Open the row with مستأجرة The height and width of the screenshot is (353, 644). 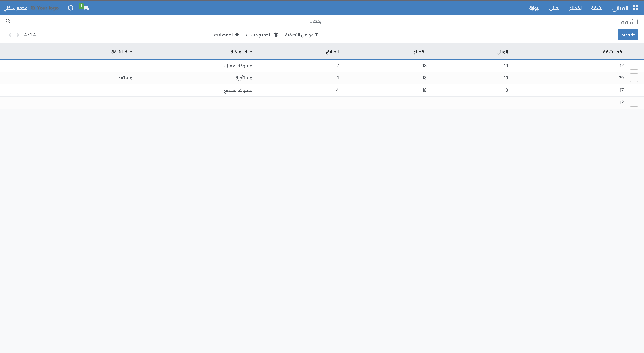click(322, 78)
